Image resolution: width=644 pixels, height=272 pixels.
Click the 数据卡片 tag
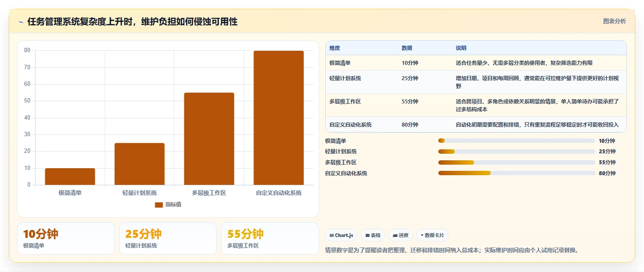click(432, 235)
